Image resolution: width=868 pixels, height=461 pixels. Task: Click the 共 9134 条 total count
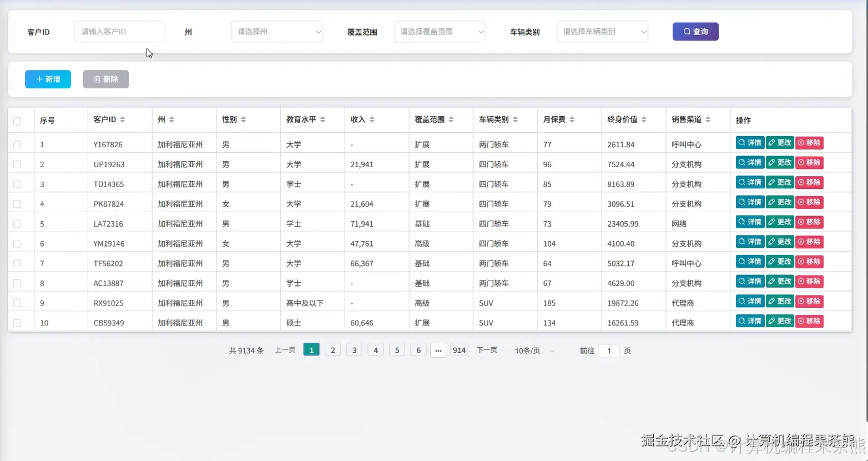(x=246, y=350)
